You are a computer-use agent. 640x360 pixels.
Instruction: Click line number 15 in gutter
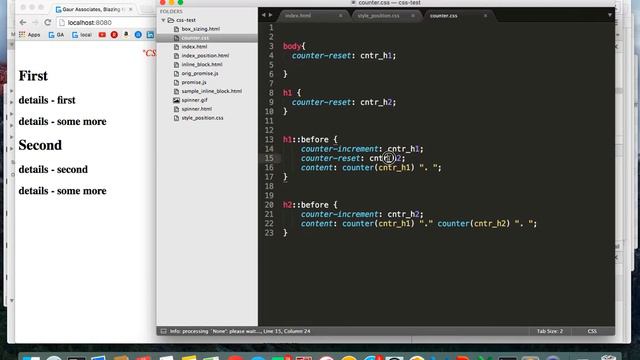269,158
